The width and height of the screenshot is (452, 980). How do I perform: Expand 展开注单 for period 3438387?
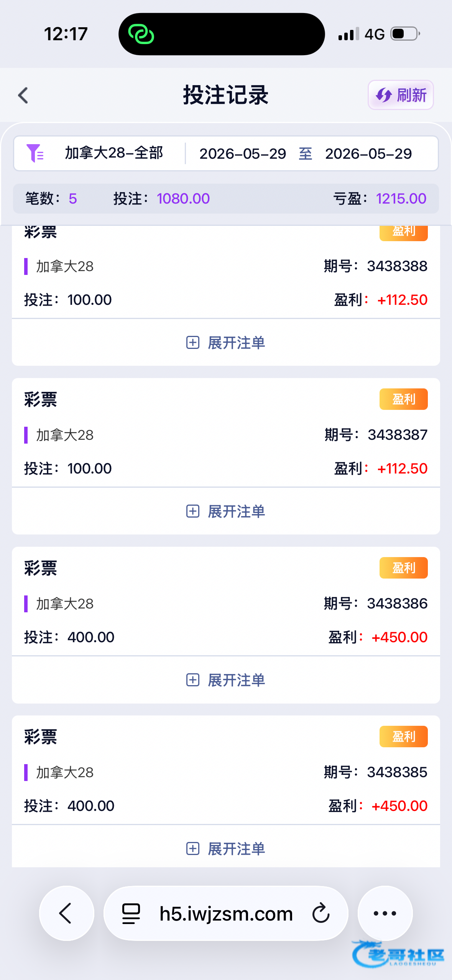click(226, 511)
